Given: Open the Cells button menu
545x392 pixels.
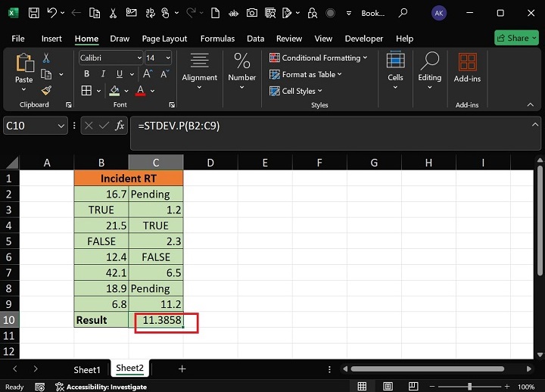Looking at the screenshot, I should tap(395, 70).
